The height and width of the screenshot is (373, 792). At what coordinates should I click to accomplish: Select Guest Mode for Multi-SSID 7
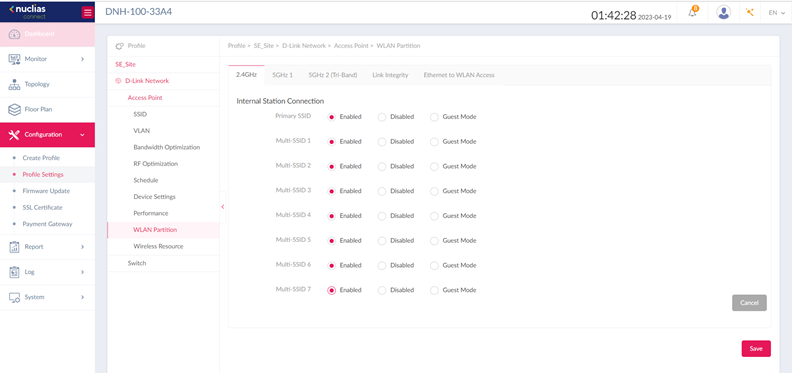tap(434, 290)
